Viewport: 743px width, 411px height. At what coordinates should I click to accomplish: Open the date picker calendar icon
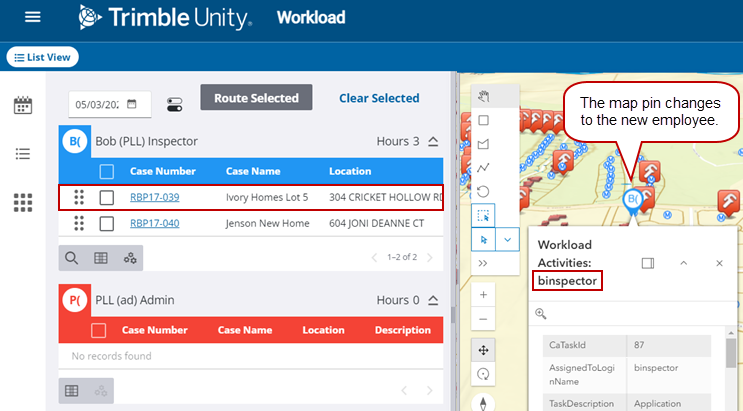[x=132, y=104]
